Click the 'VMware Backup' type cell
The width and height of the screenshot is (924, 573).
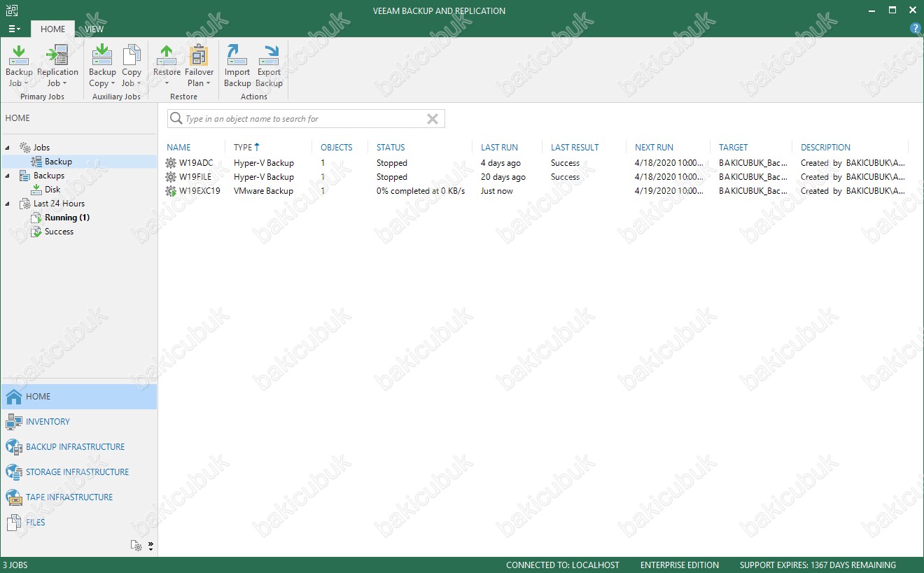(263, 191)
